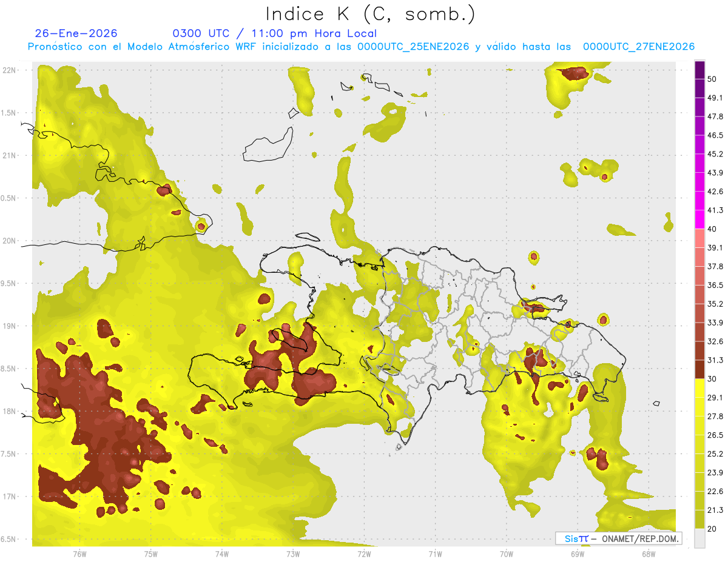Click the colorbar value "46.5"
This screenshot has height=562, width=728.
click(x=715, y=135)
